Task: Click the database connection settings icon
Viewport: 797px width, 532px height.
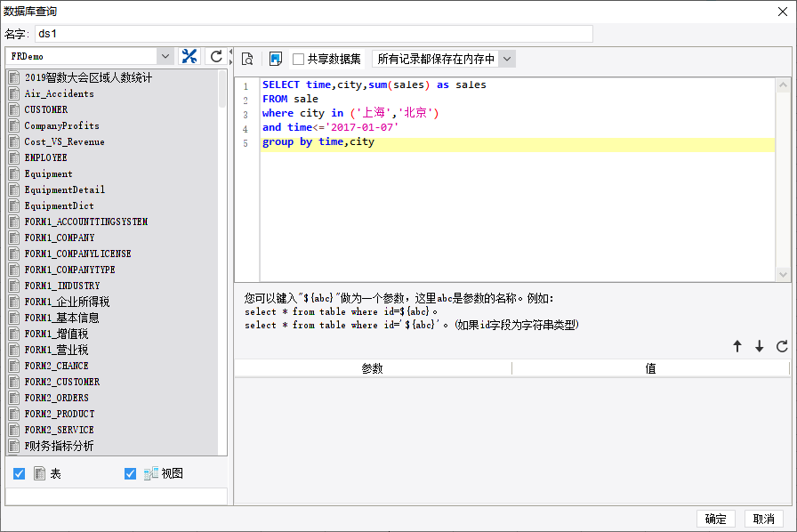Action: (x=189, y=56)
